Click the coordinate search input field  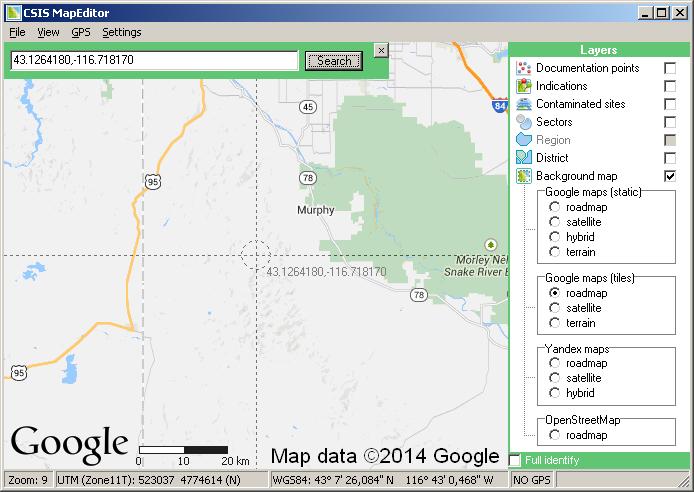[x=154, y=60]
